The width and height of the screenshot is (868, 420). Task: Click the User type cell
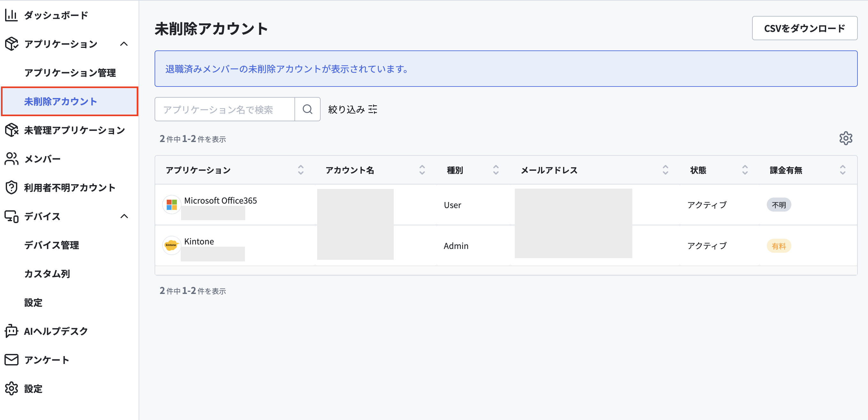tap(452, 205)
